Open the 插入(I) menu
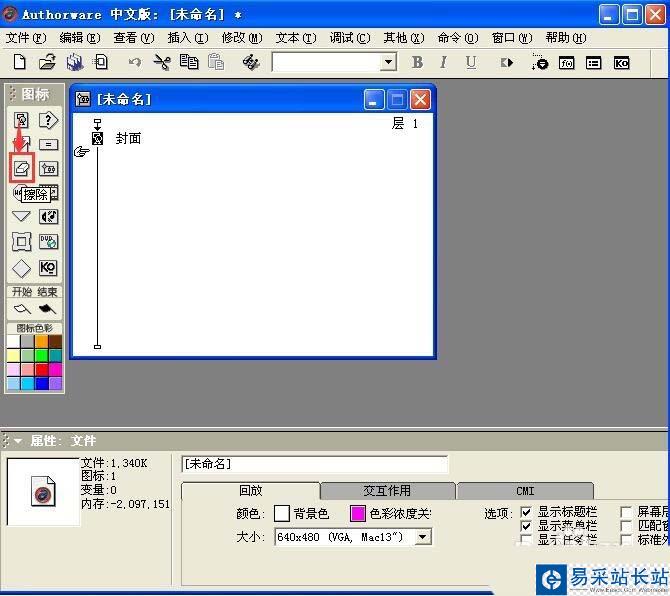This screenshot has height=596, width=670. click(x=188, y=38)
